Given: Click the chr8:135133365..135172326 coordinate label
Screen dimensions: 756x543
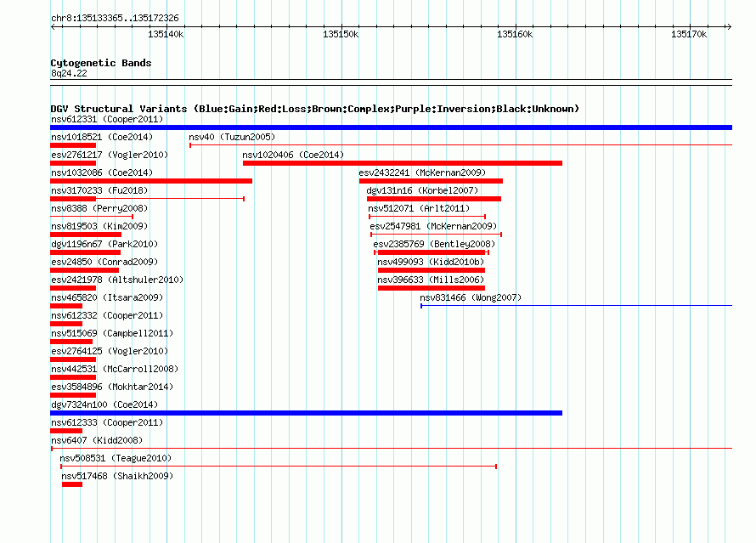Looking at the screenshot, I should 115,18.
